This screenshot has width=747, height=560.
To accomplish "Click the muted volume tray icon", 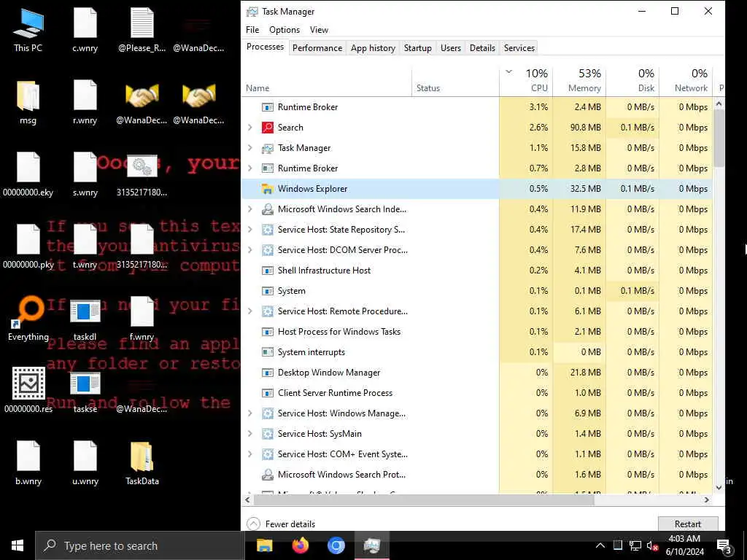I will (x=652, y=545).
